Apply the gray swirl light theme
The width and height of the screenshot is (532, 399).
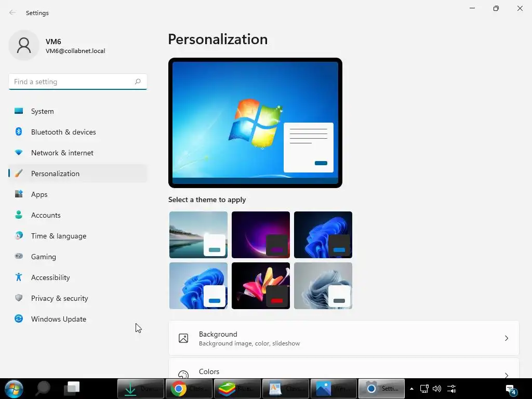pos(323,286)
